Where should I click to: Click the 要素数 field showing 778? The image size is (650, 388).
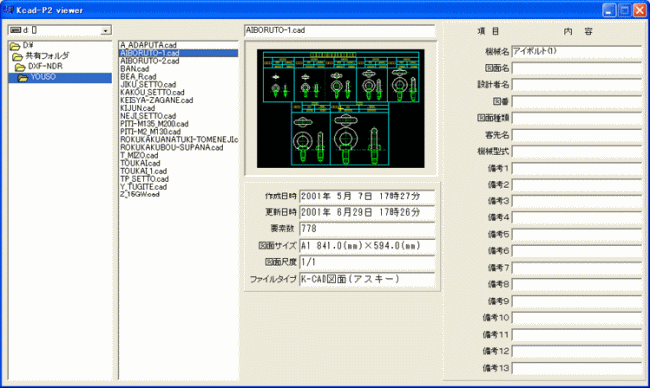(x=367, y=229)
